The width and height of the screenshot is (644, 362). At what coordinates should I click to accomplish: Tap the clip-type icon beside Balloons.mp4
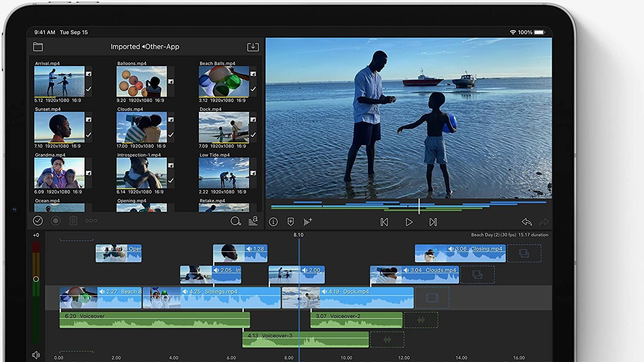tap(171, 81)
